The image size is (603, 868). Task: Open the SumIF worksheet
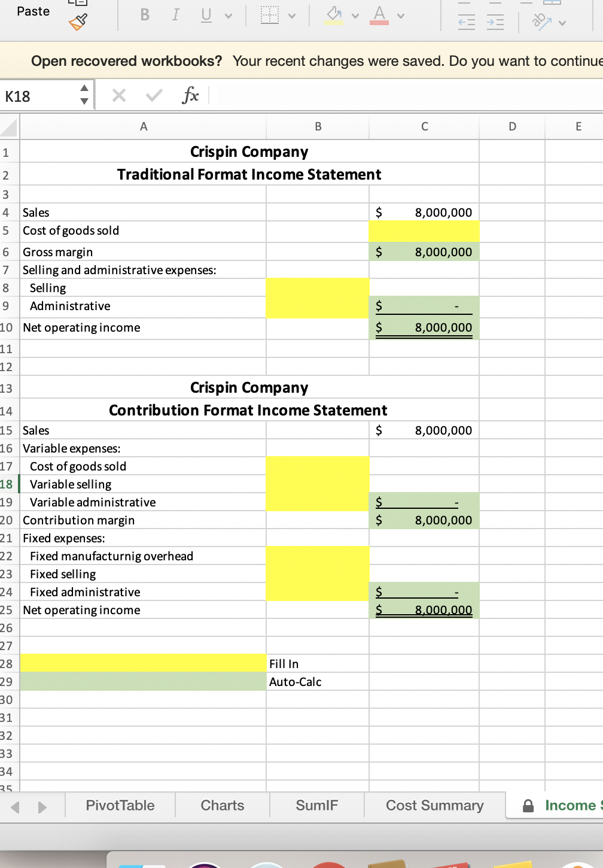pos(316,805)
